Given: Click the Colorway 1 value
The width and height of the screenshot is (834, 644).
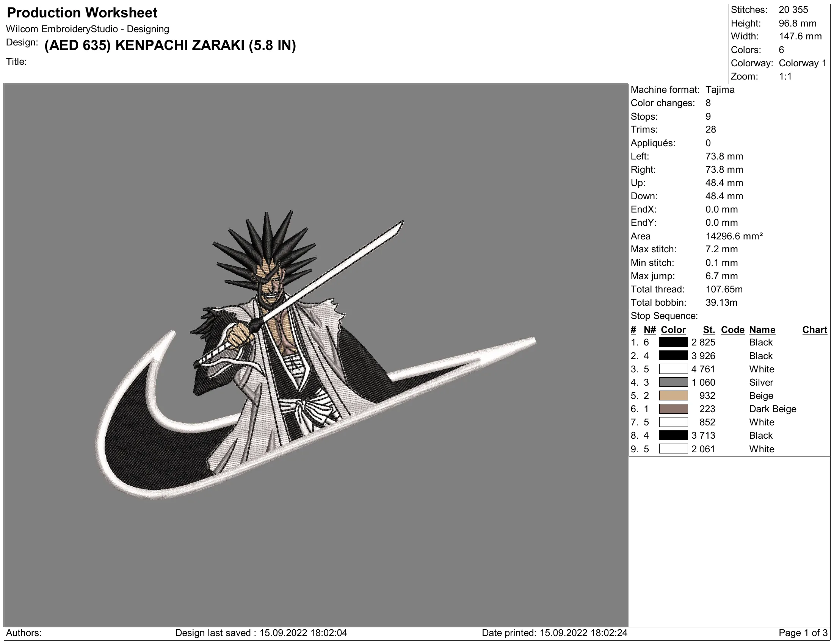Looking at the screenshot, I should pos(803,63).
